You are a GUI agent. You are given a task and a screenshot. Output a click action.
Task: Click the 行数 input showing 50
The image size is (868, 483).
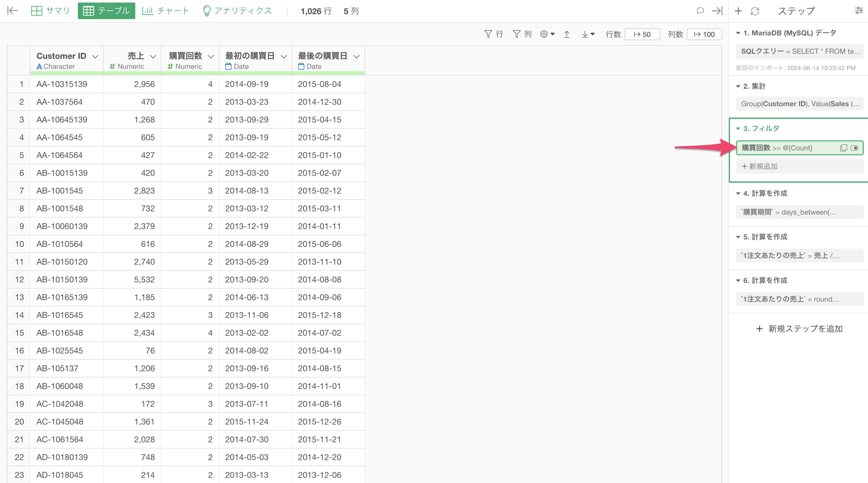click(642, 34)
